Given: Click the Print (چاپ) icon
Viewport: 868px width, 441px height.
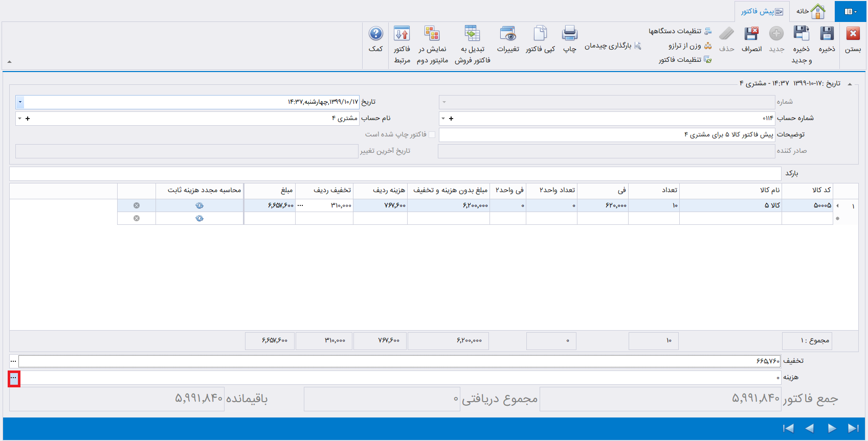Looking at the screenshot, I should pos(569,34).
